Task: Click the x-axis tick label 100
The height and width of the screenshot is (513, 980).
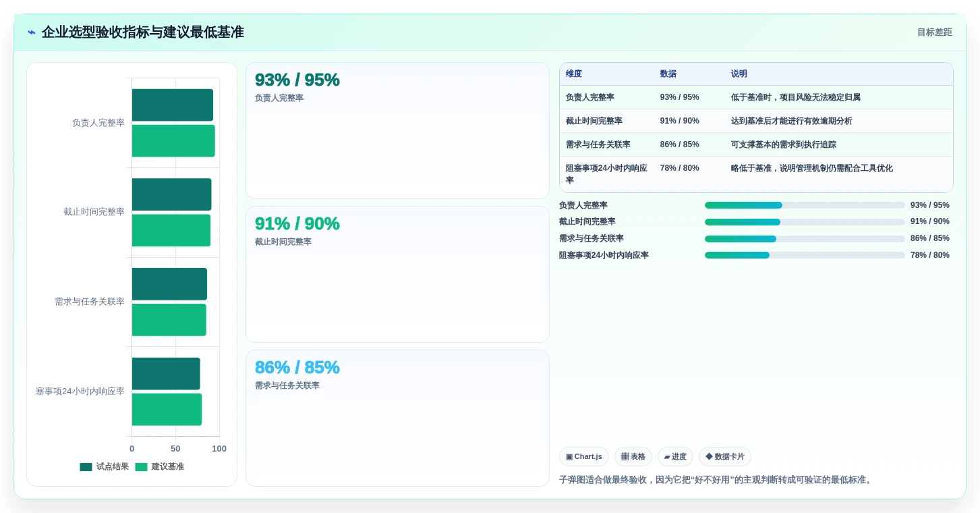Action: 219,449
